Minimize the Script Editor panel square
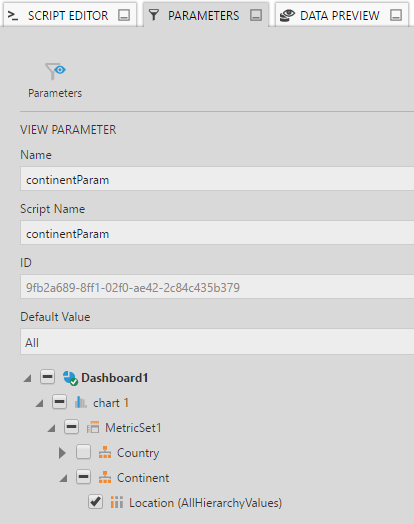Viewport: 414px width, 524px height. (124, 15)
